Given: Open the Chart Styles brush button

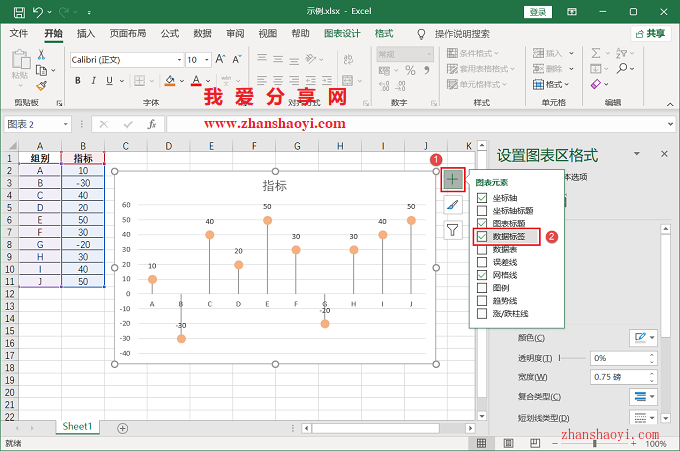Looking at the screenshot, I should tap(452, 205).
